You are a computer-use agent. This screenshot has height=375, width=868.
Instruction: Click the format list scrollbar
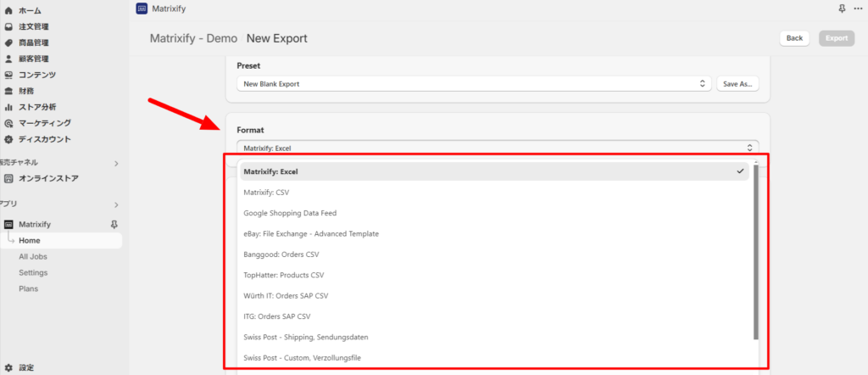(755, 251)
